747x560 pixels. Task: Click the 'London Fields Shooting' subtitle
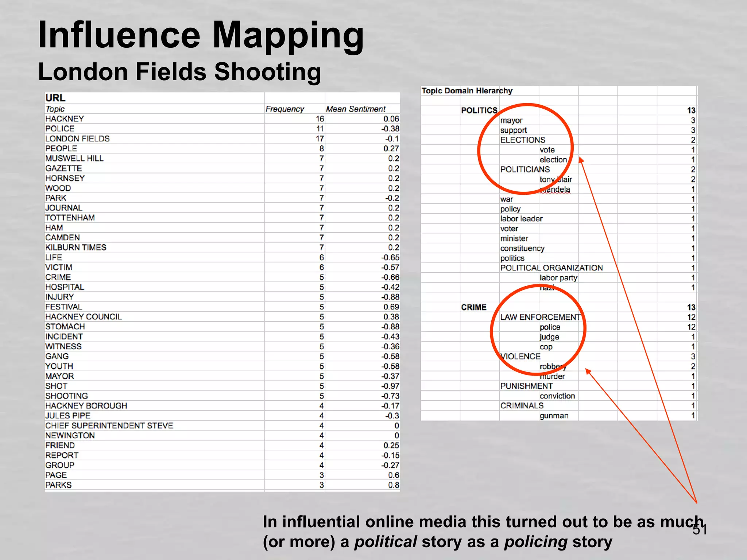179,71
